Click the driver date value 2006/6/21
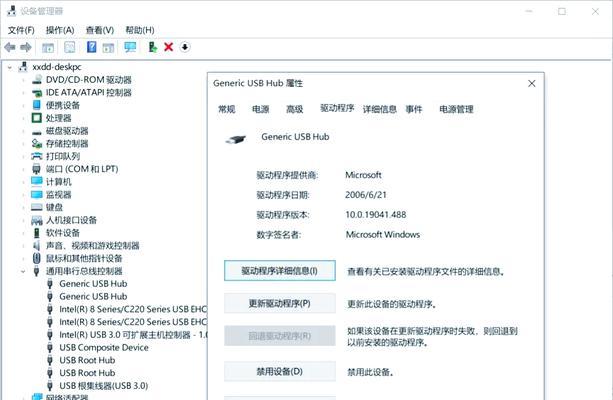Viewport: 613px width, 400px height. tap(366, 195)
